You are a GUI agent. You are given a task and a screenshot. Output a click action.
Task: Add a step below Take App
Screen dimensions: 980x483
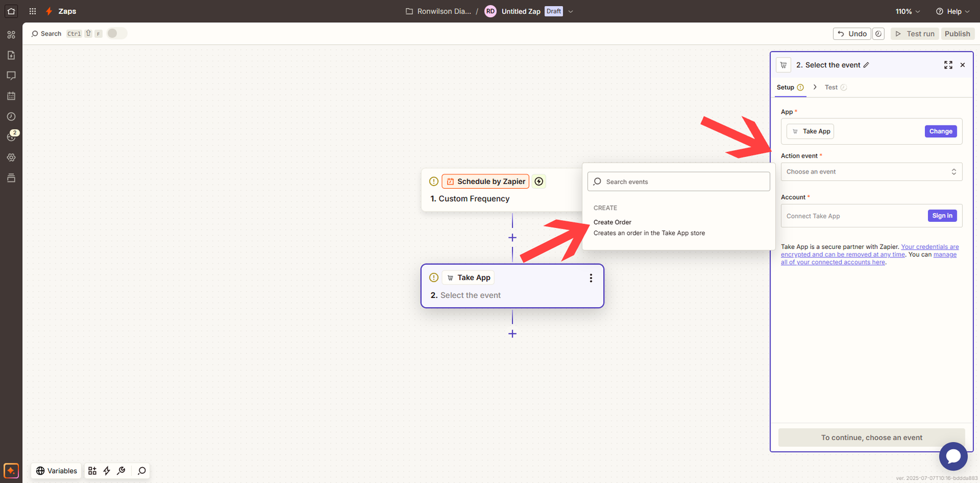pos(513,334)
